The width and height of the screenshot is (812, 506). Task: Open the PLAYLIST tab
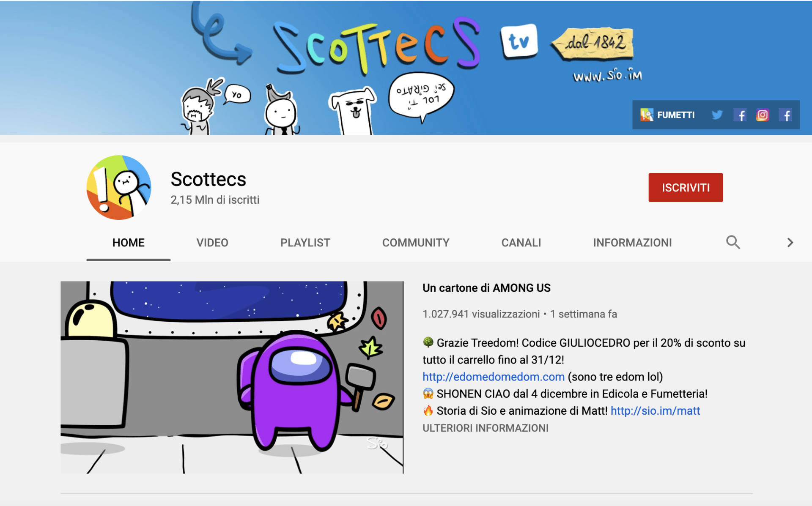(305, 243)
